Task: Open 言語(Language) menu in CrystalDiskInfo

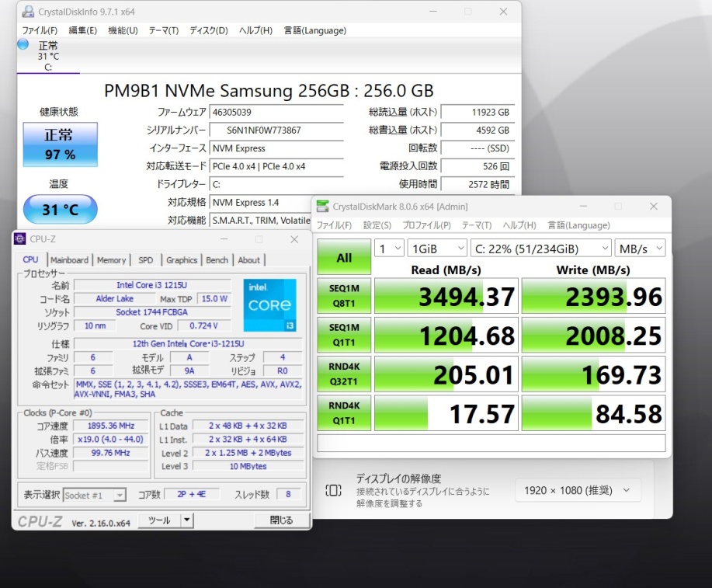Action: (x=315, y=30)
